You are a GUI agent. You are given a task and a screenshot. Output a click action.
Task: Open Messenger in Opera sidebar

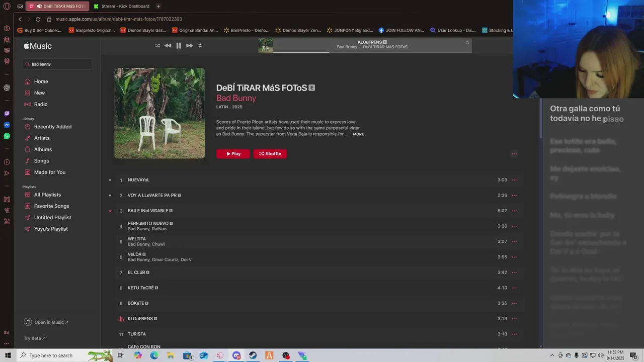pyautogui.click(x=7, y=125)
